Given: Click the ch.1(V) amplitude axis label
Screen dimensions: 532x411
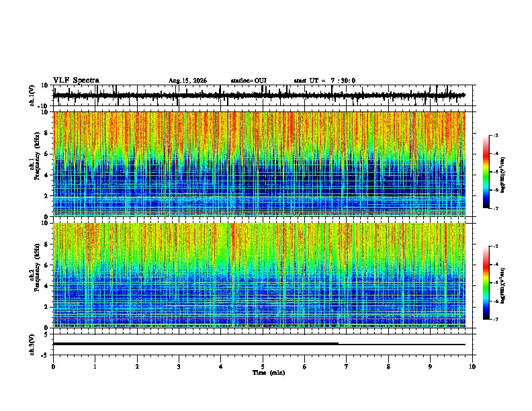Looking at the screenshot, I should click(32, 95).
